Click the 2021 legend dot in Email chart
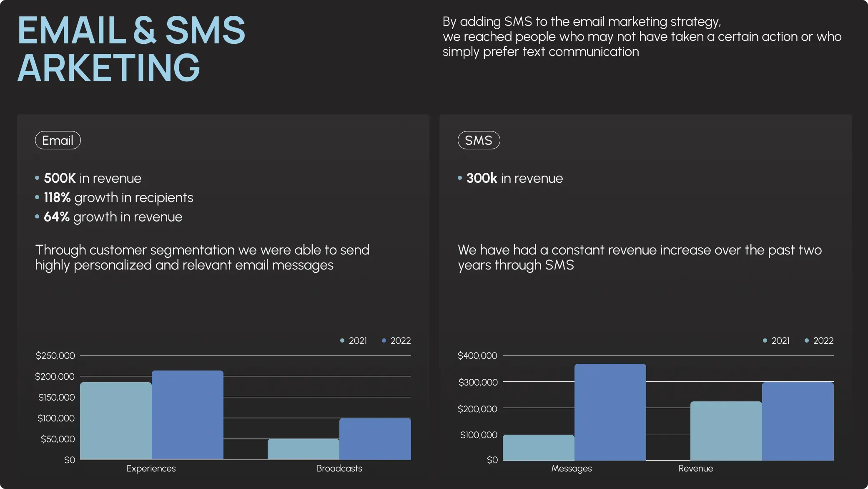The height and width of the screenshot is (489, 868). (x=342, y=340)
